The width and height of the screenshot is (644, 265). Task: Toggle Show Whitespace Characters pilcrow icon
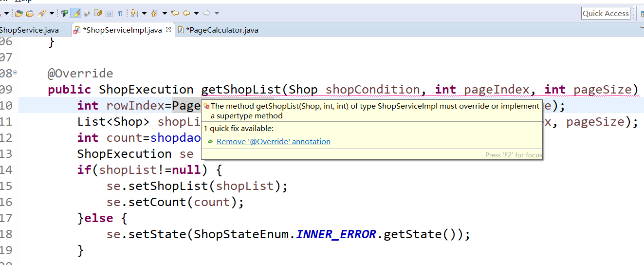click(x=120, y=13)
